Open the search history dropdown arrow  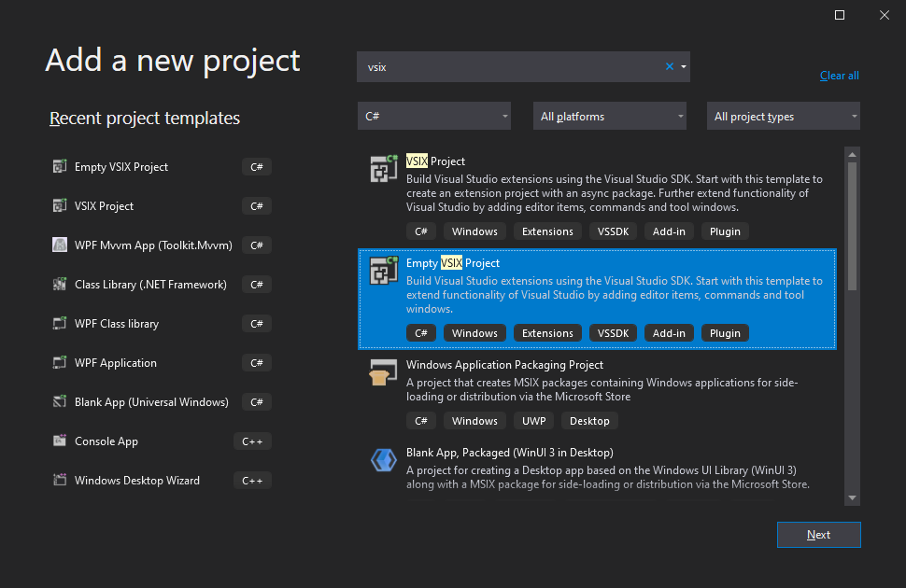click(x=684, y=66)
